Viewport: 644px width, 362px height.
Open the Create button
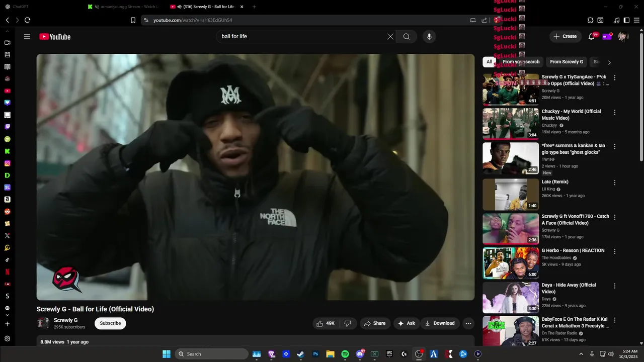coord(565,36)
